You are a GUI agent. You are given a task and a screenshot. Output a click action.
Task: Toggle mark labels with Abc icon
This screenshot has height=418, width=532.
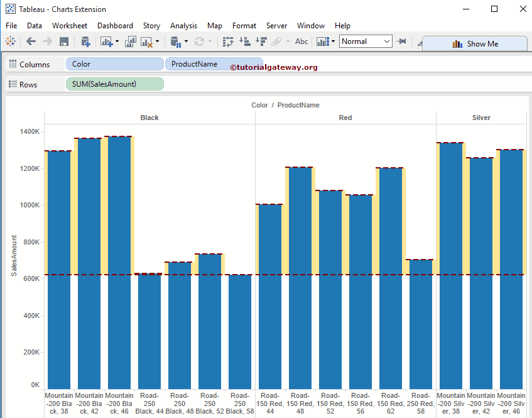coord(301,41)
